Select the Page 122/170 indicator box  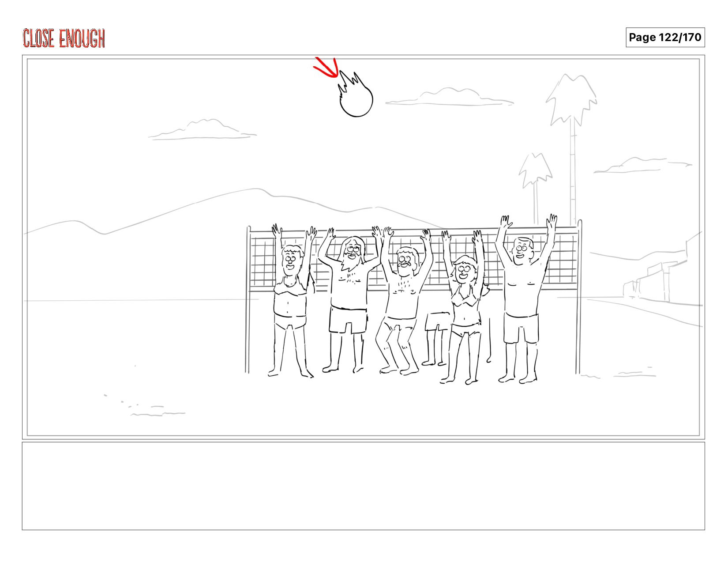tap(665, 37)
